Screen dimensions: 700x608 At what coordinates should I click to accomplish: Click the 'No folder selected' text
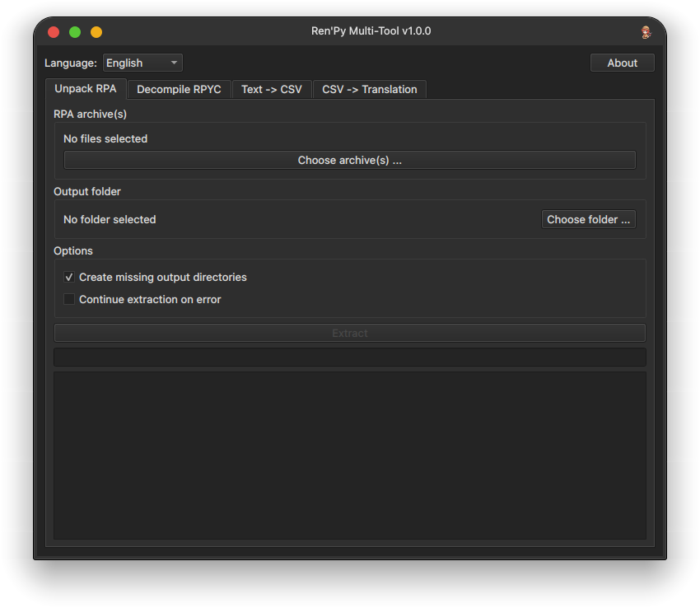(x=110, y=219)
